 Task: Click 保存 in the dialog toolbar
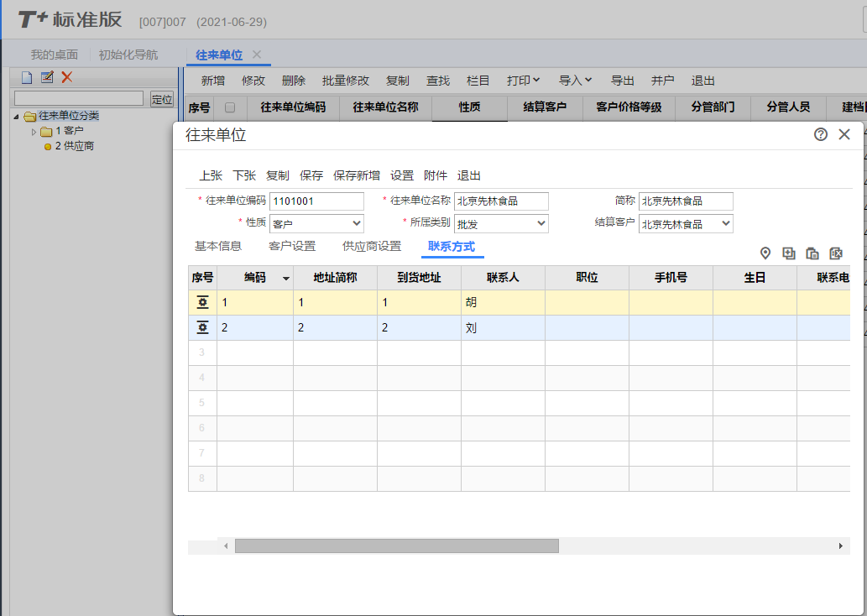point(311,175)
